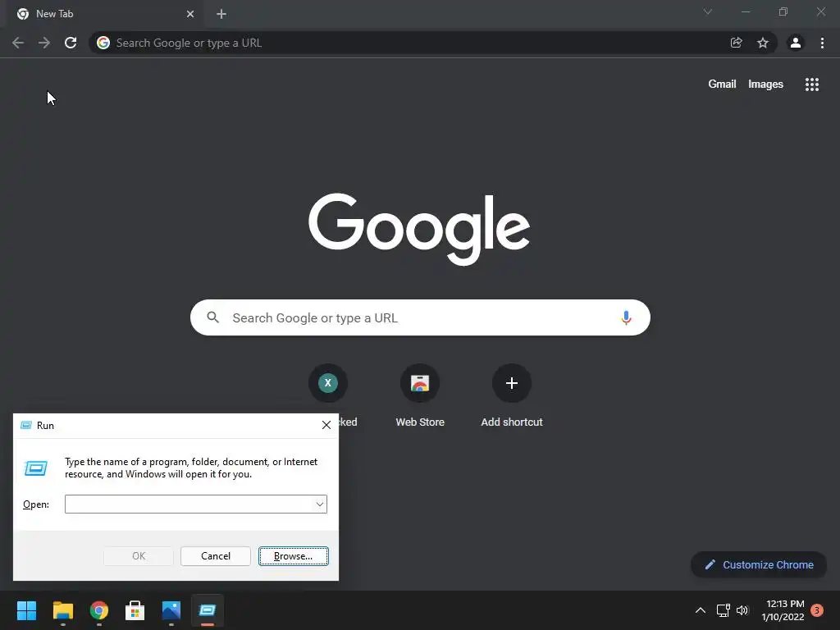Close the New Tab tab
Screen dimensions: 840x630
(x=190, y=14)
